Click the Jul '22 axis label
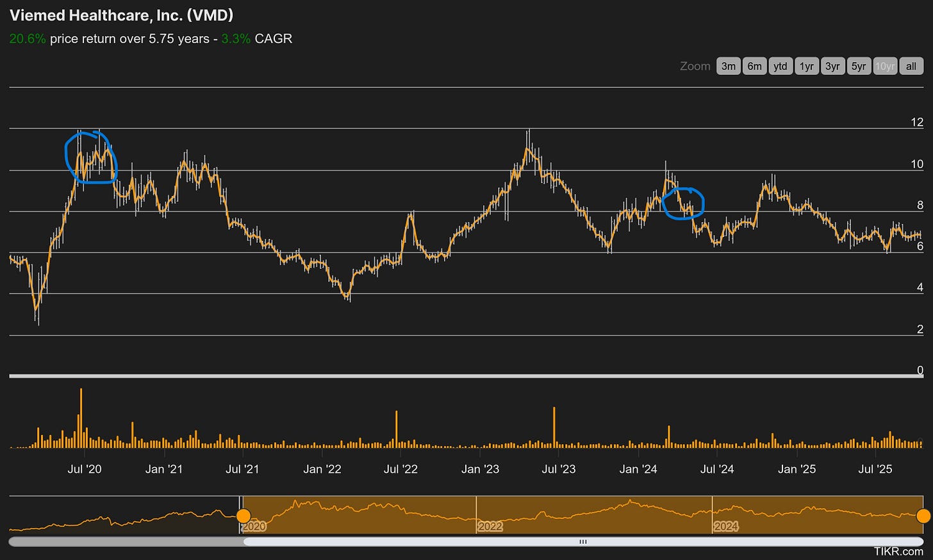The height and width of the screenshot is (560, 933). coord(400,469)
